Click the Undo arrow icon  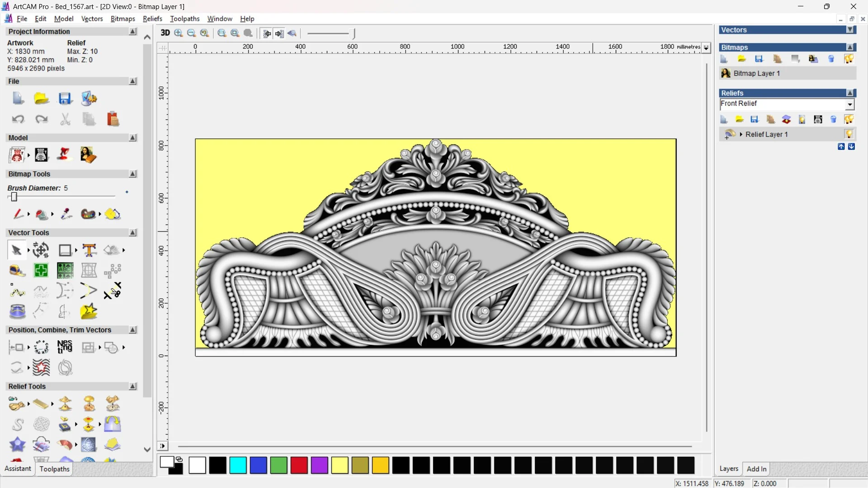point(18,119)
